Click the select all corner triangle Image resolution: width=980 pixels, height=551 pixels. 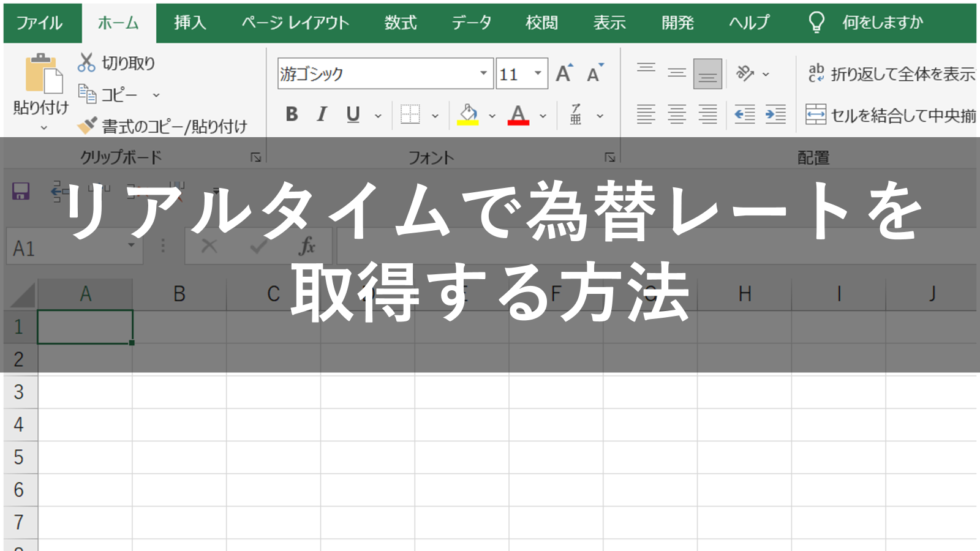(x=23, y=294)
